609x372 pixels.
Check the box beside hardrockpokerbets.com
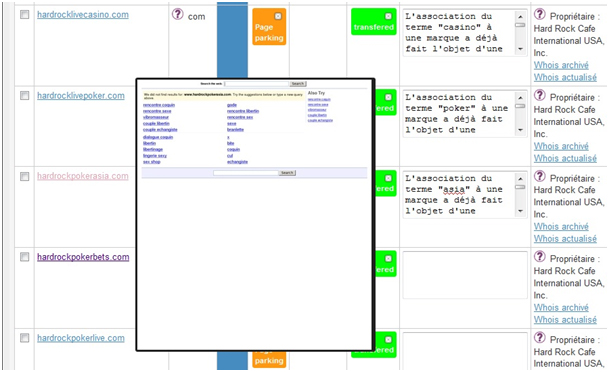coord(24,257)
